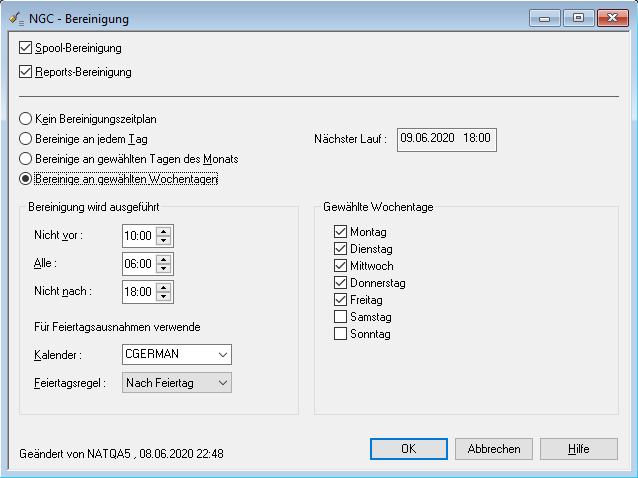Click the Nächster Lauf date field
The height and width of the screenshot is (478, 638).
point(446,140)
